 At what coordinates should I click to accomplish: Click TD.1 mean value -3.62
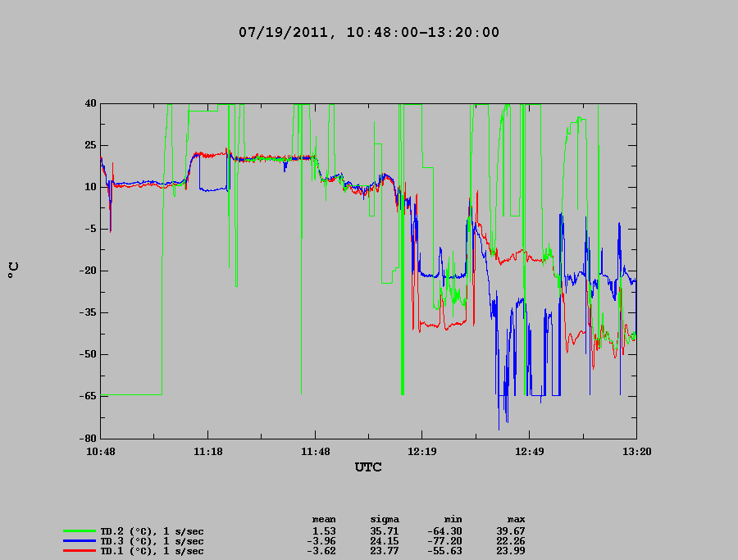pos(321,551)
